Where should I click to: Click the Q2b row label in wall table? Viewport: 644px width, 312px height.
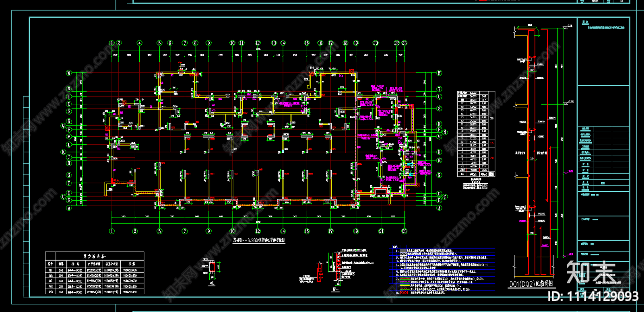pyautogui.click(x=51, y=291)
